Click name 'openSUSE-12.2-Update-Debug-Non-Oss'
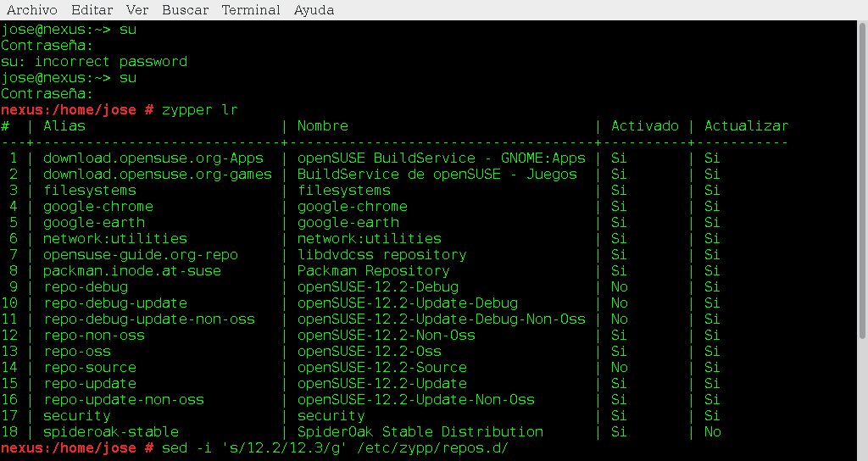This screenshot has height=461, width=868. coord(441,319)
